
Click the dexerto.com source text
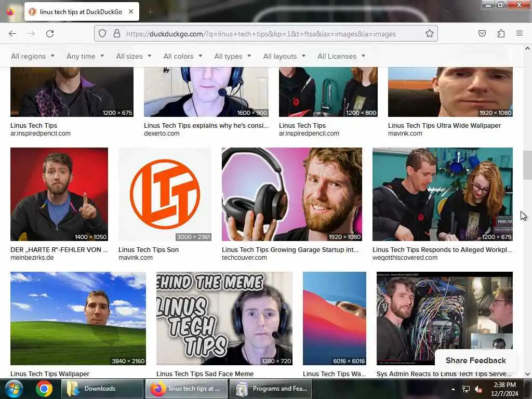coord(162,134)
